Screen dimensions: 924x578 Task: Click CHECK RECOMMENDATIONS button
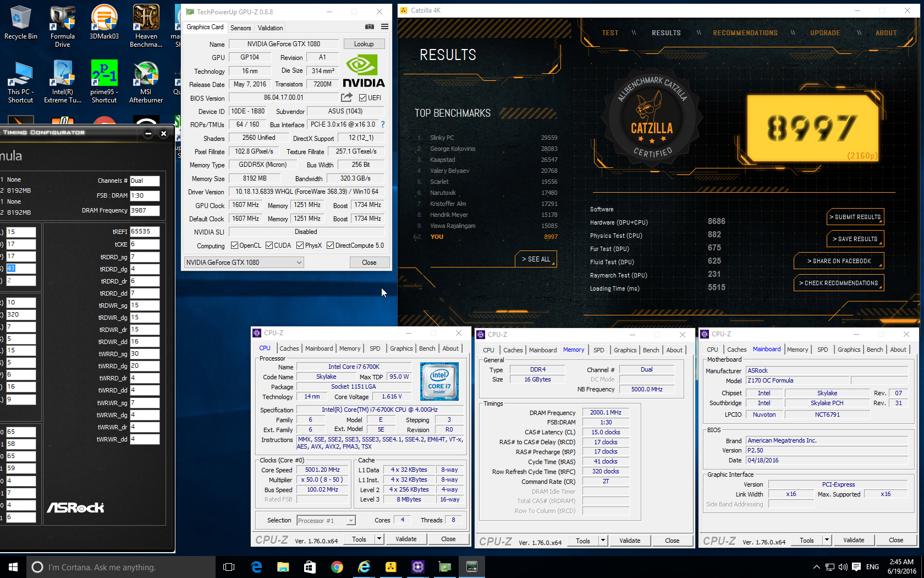click(x=839, y=283)
